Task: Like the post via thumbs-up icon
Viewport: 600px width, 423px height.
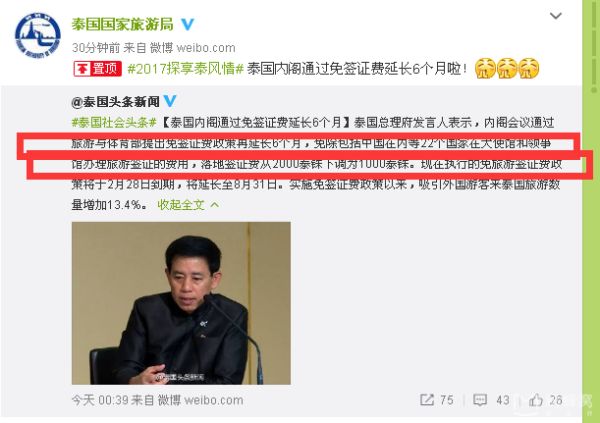Action: coord(536,400)
